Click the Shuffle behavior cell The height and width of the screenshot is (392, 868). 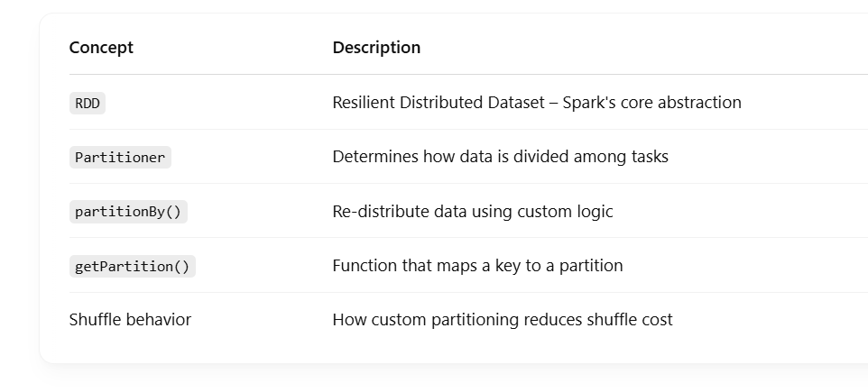(130, 320)
